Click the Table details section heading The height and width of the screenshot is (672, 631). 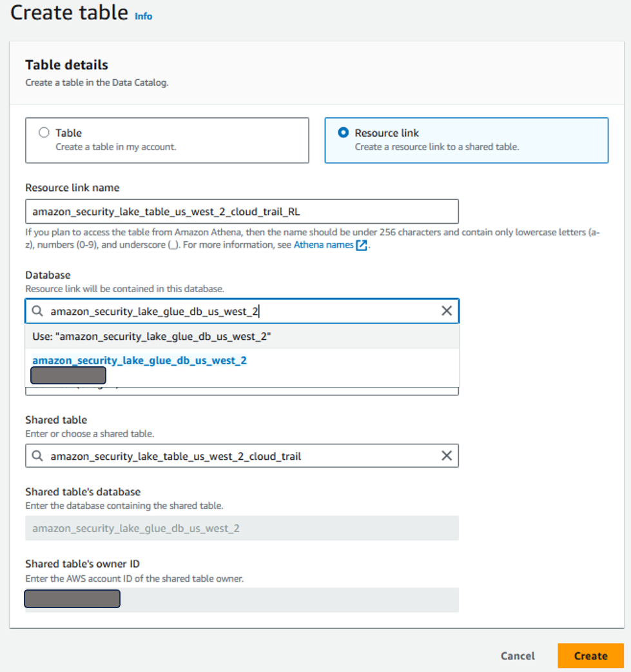66,64
